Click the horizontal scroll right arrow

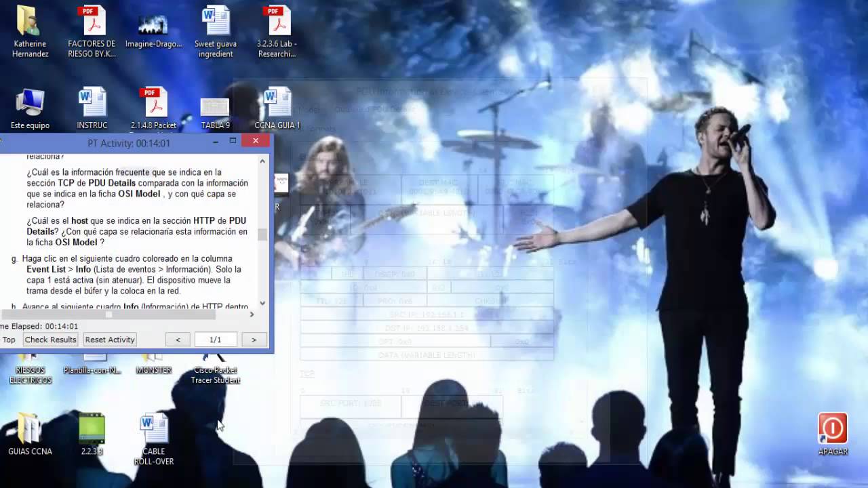click(252, 314)
